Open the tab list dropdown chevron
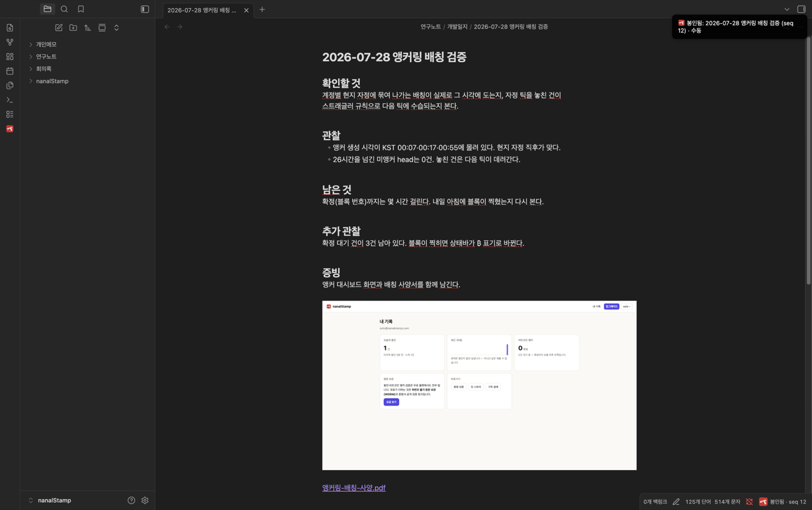Image resolution: width=812 pixels, height=510 pixels. click(787, 9)
